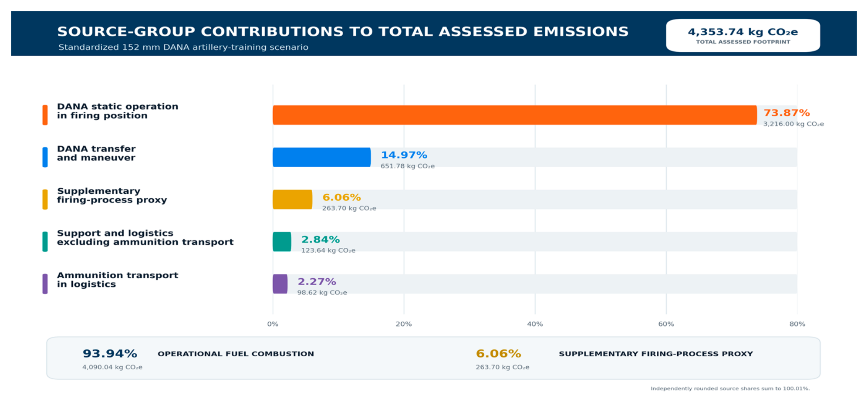Viewport: 868px width, 402px height.
Task: Click the chart title heading
Action: click(343, 31)
